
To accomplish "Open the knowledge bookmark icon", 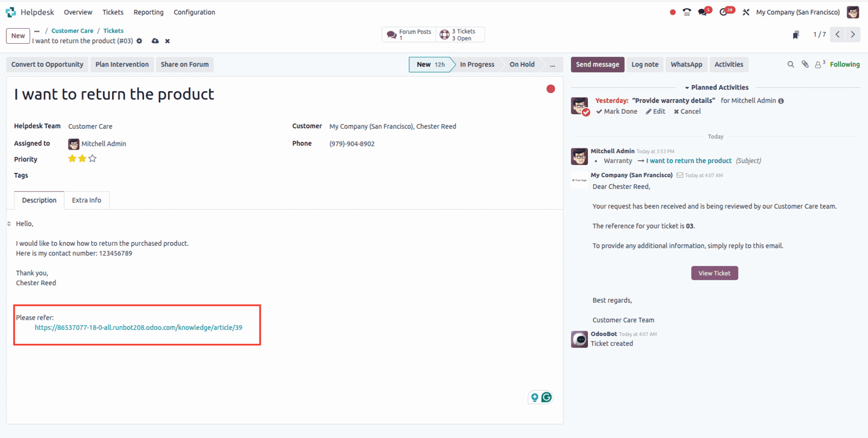I will coord(796,35).
